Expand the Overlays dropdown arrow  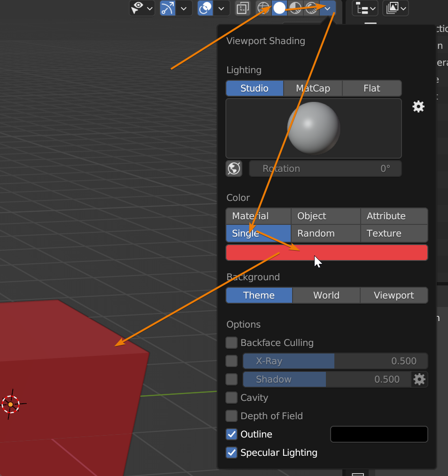tap(221, 8)
